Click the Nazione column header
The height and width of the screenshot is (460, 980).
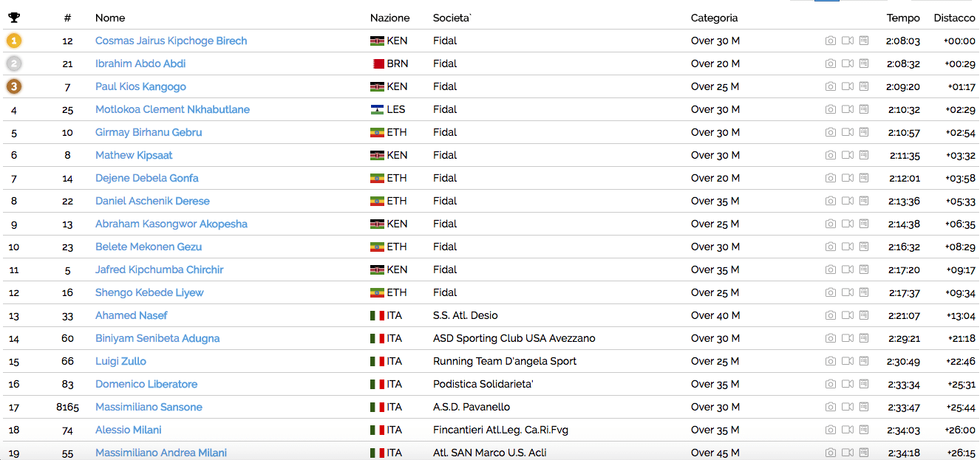tap(389, 18)
